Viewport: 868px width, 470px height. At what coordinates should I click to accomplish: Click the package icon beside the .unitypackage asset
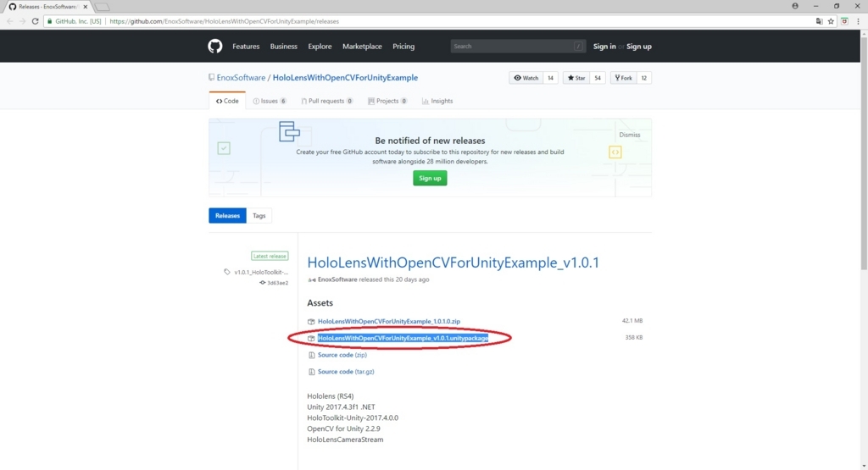pos(311,338)
